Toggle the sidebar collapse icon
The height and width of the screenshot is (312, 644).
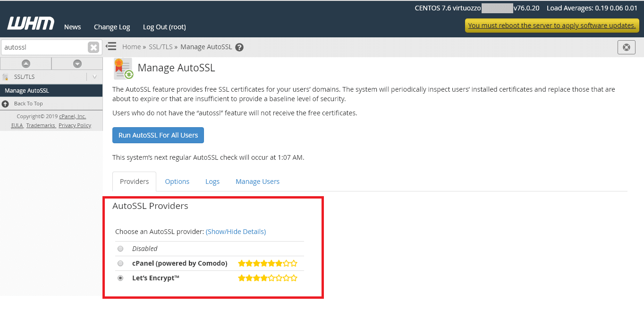[111, 46]
